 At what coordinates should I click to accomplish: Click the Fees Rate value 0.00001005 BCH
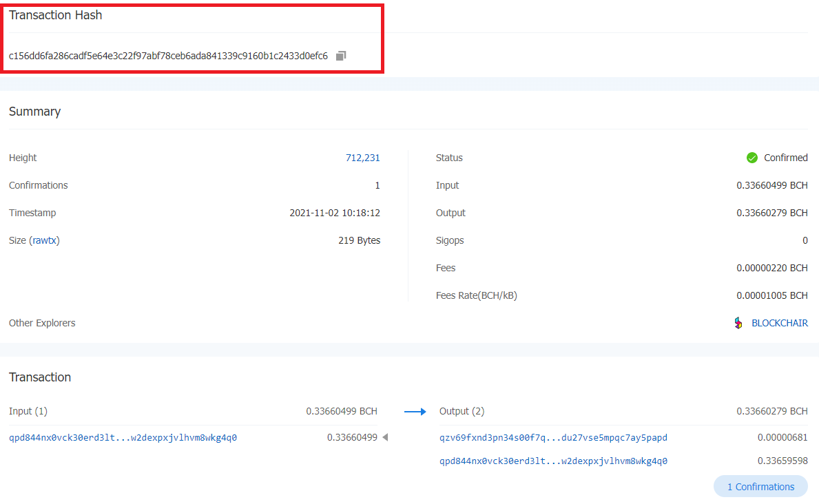pos(771,295)
